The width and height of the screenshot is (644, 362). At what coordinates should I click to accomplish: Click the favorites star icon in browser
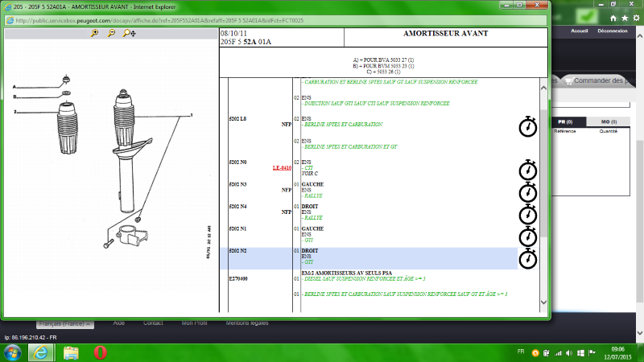coord(623,16)
